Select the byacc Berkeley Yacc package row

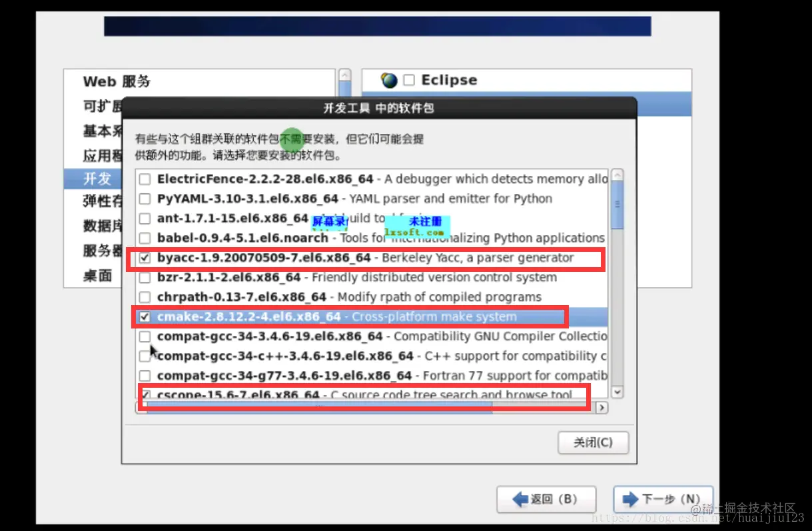(372, 258)
